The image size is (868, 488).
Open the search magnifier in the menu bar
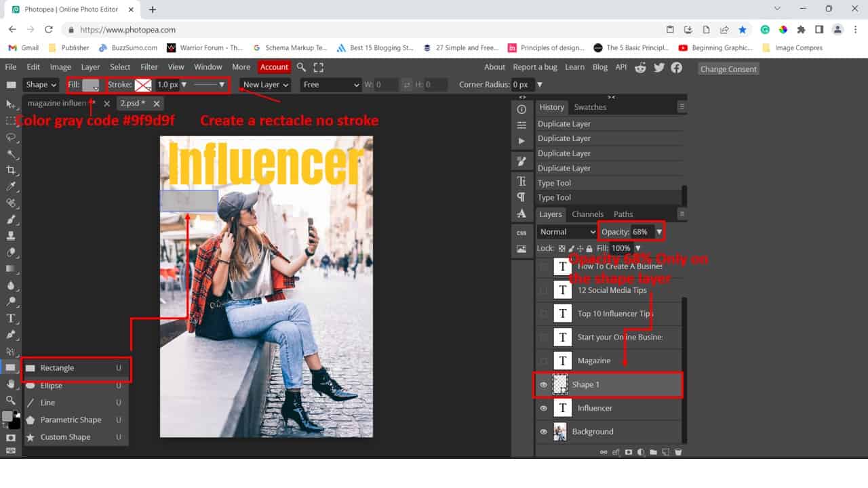pyautogui.click(x=302, y=67)
